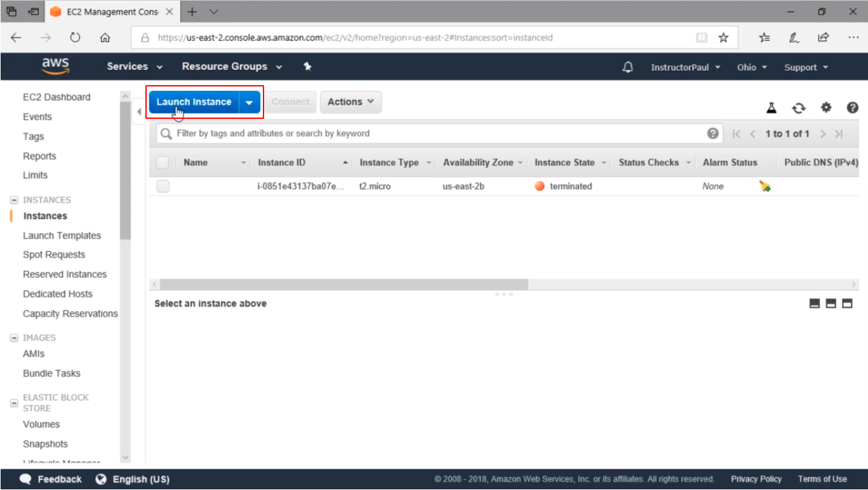This screenshot has height=490, width=868.
Task: Go to last page of results
Action: 839,134
